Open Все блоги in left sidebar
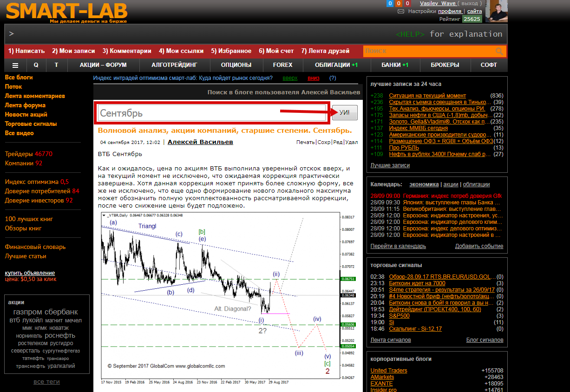Image resolution: width=570 pixels, height=392 pixels. pyautogui.click(x=19, y=78)
